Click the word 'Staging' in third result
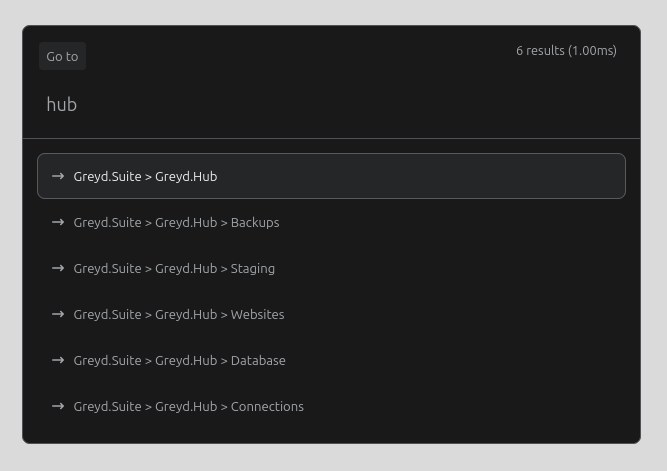The width and height of the screenshot is (667, 471). [x=253, y=269]
